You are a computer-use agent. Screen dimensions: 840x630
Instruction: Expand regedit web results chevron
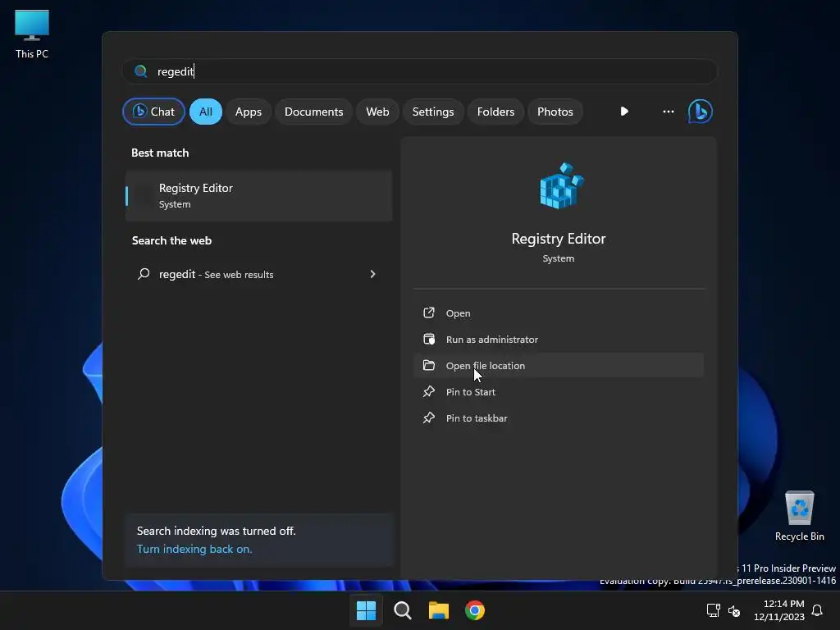click(373, 274)
